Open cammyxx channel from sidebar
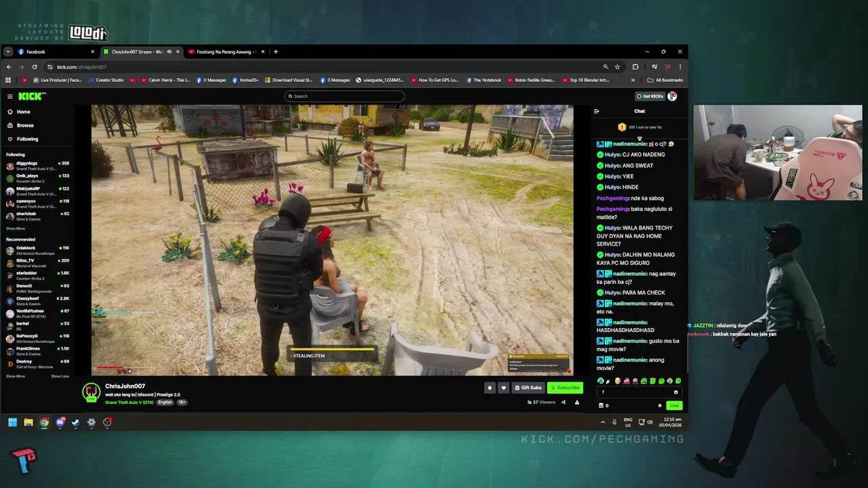Image resolution: width=868 pixels, height=488 pixels. click(37, 203)
